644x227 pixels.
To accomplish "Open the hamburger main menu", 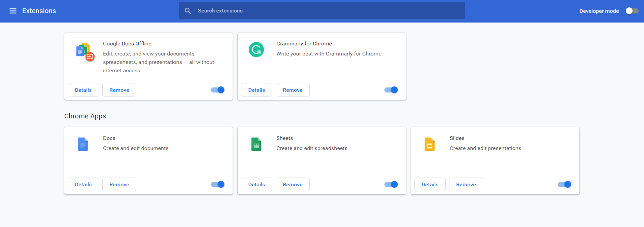I will tap(13, 11).
